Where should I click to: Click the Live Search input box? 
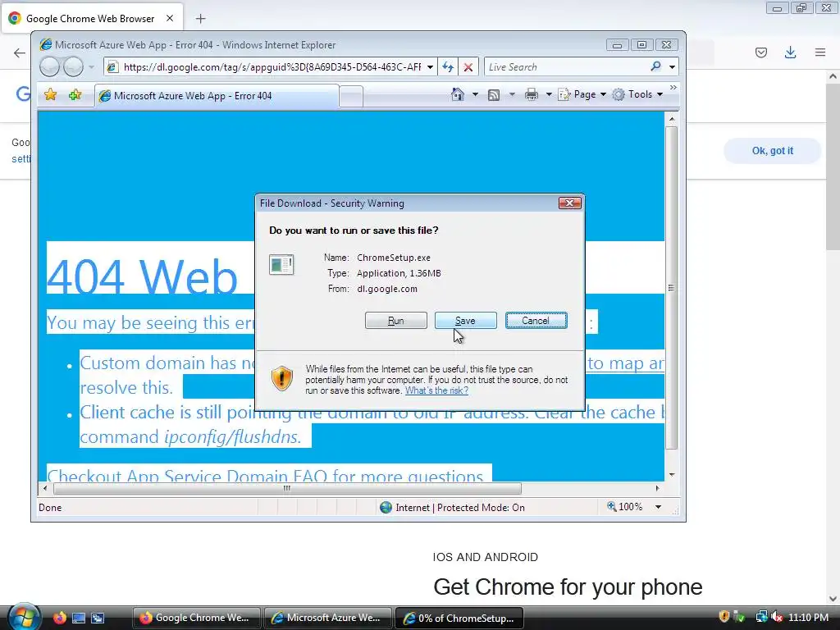click(x=567, y=67)
